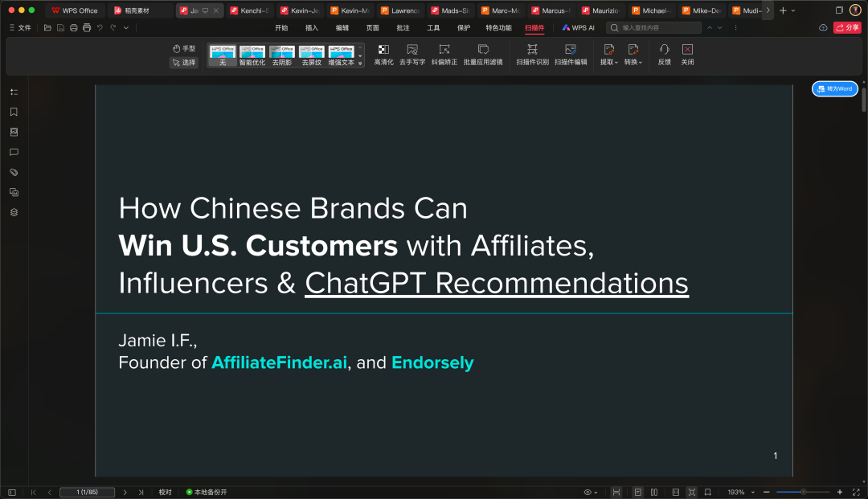The image size is (868, 499).
Task: Apply the 去屏纹 filter preset
Action: tap(311, 55)
